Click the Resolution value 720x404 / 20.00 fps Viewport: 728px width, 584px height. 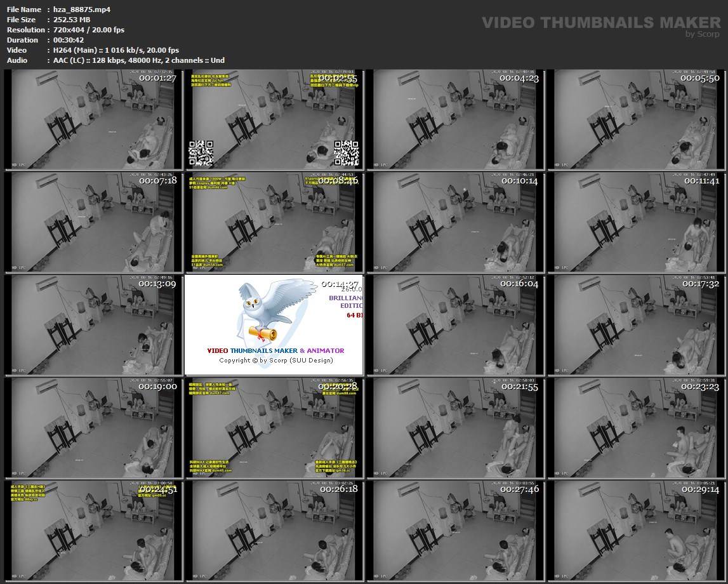click(86, 30)
